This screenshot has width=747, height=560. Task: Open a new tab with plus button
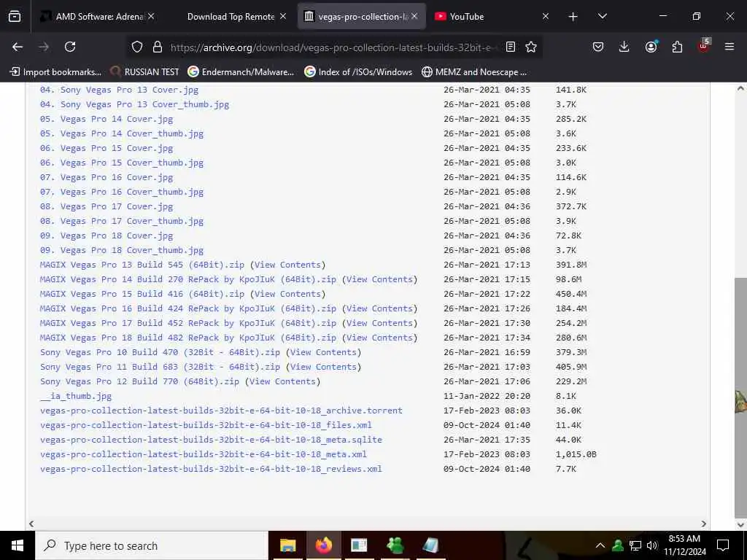(x=573, y=17)
